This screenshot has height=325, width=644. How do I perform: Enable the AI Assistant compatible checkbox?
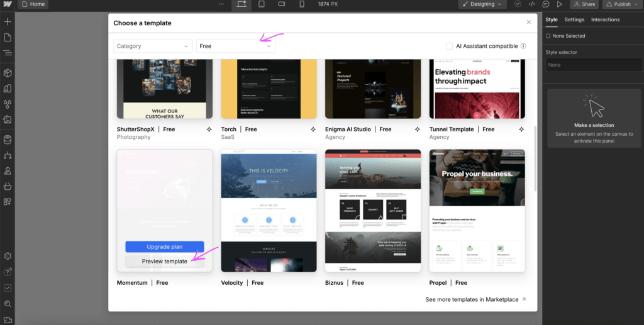coord(449,46)
